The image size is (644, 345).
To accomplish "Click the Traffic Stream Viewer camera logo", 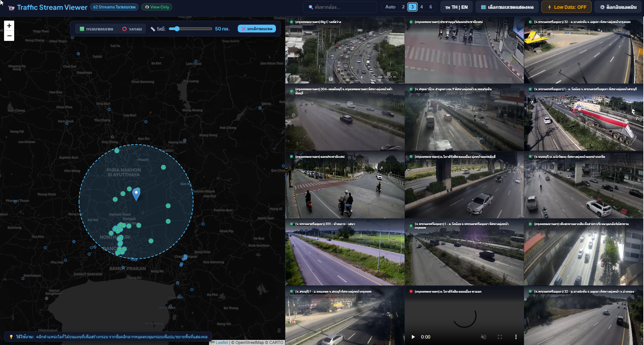I will click(11, 7).
